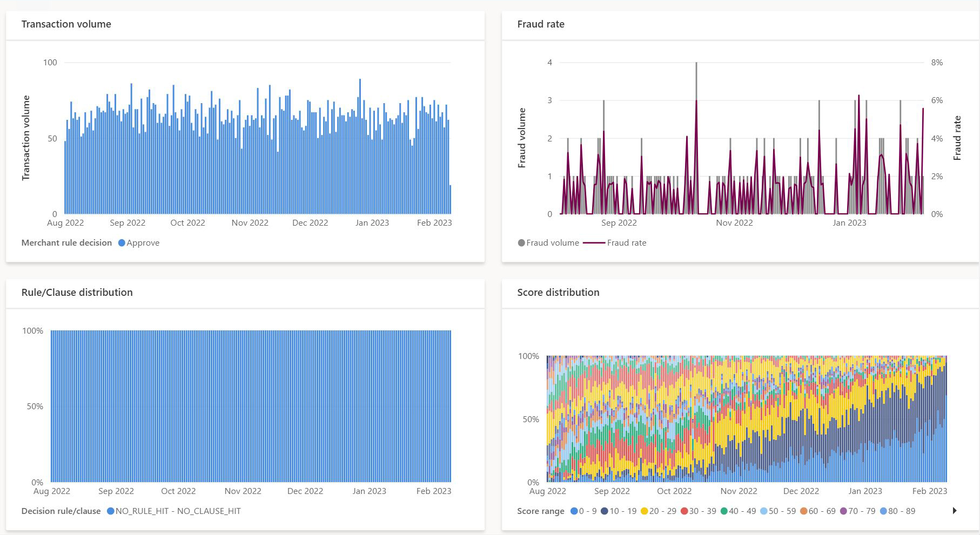Click the Transaction volume chart title
This screenshot has height=535, width=980.
pos(66,24)
